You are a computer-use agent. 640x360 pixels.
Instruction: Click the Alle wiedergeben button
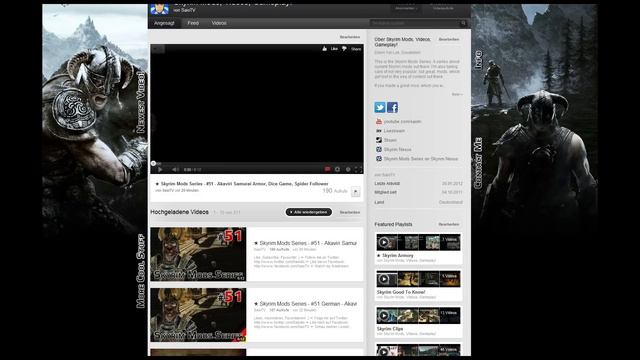coord(309,212)
